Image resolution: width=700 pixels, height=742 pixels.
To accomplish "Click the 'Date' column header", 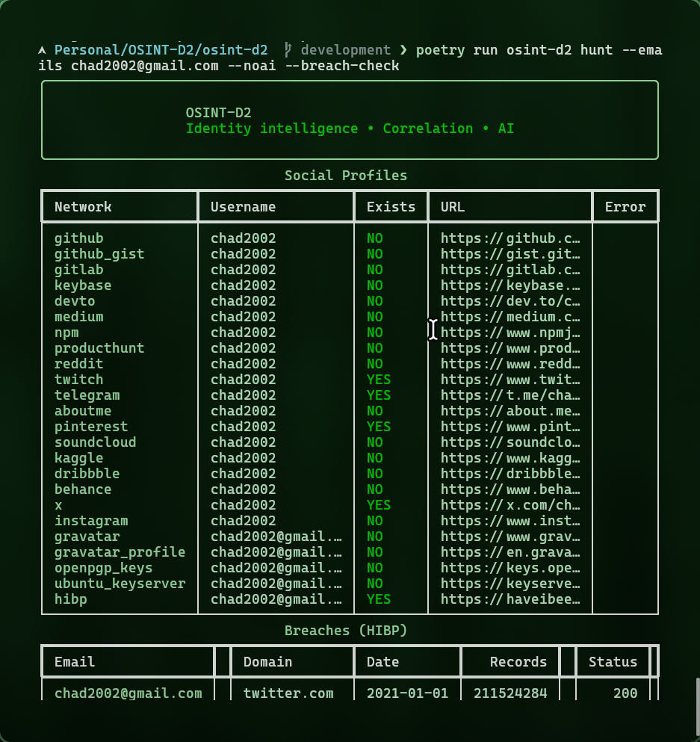I will tap(382, 661).
